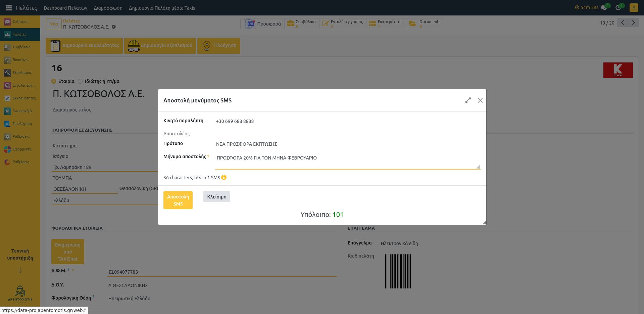This screenshot has height=314, width=644.
Task: Open Εκκρεμότητες list stat button
Action: pyautogui.click(x=386, y=24)
